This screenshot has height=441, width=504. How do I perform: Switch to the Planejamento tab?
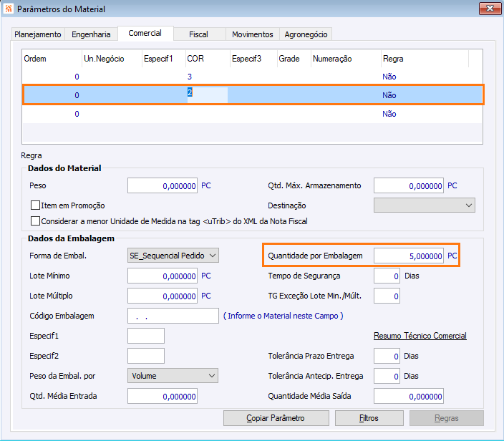39,34
